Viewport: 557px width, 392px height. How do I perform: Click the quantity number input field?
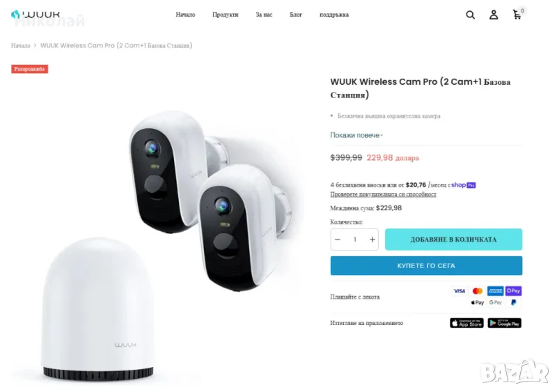coord(354,240)
